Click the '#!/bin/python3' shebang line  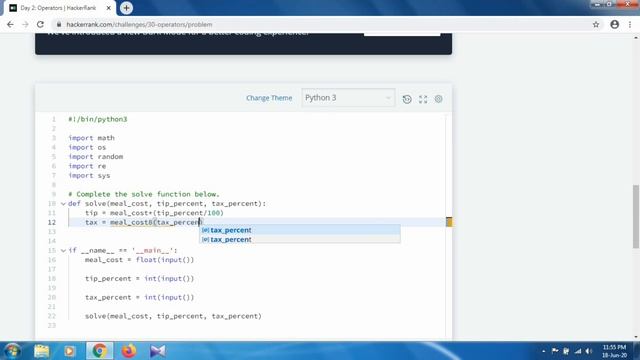(98, 119)
